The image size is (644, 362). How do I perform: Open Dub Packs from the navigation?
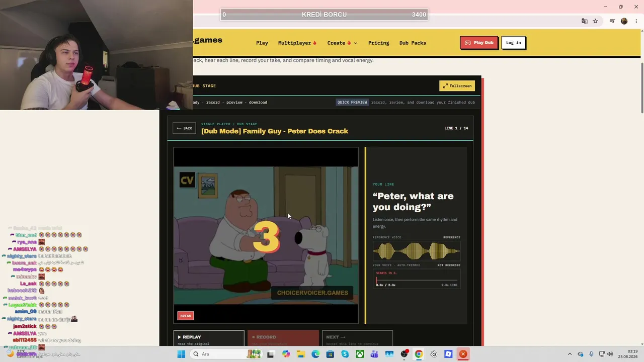pyautogui.click(x=413, y=43)
